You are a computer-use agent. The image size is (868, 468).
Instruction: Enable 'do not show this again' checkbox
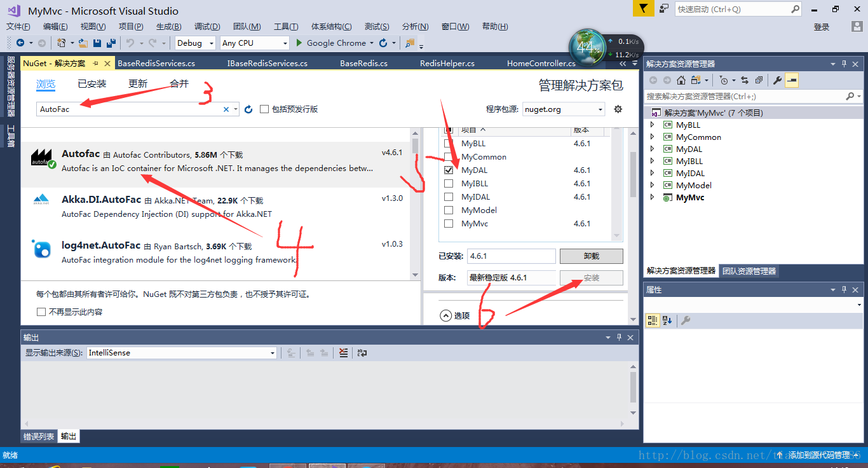click(x=41, y=312)
